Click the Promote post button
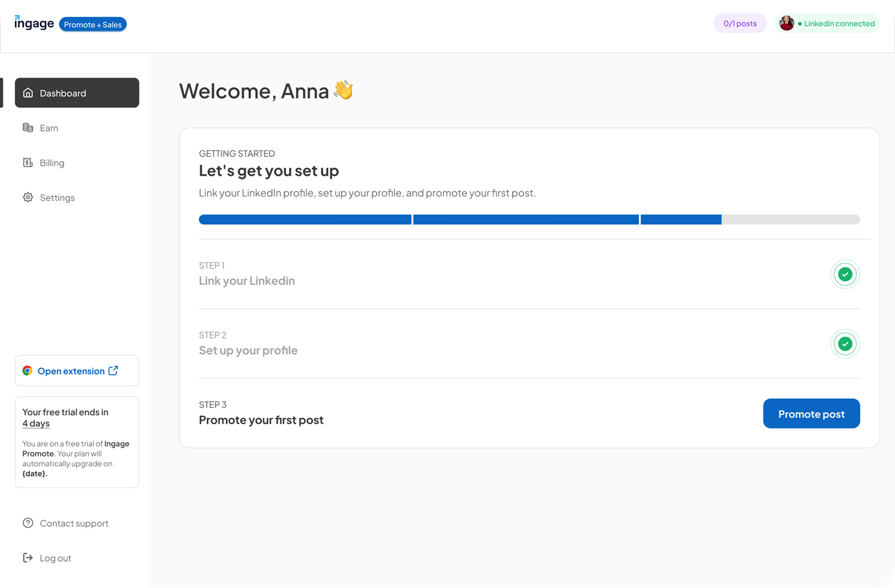The height and width of the screenshot is (588, 895). click(811, 414)
